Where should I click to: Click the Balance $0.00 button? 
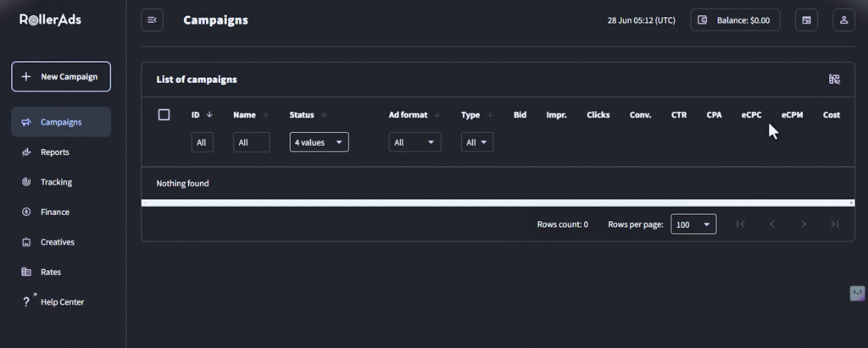coord(734,20)
